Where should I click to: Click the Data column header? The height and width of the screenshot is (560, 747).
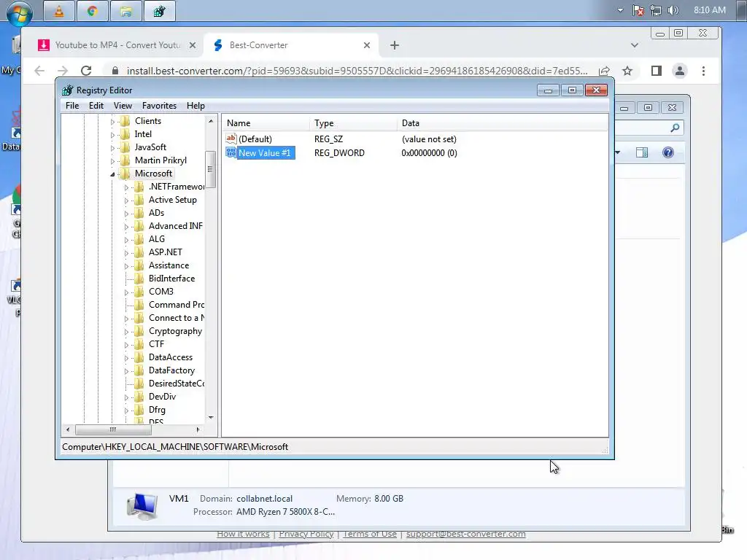click(x=503, y=123)
